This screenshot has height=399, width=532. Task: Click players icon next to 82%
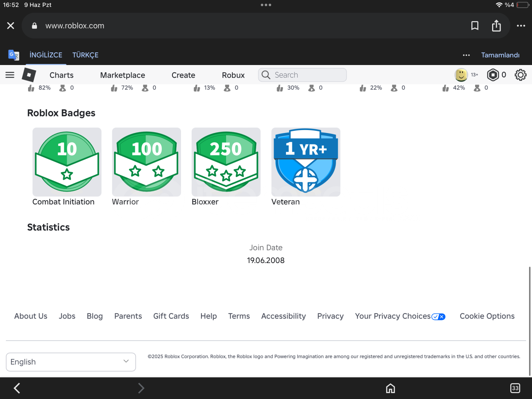[x=62, y=88]
